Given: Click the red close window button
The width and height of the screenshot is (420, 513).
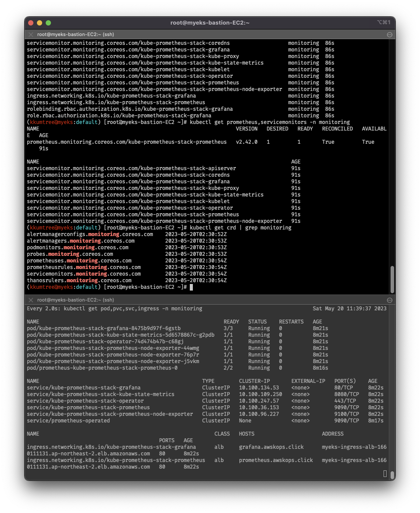Looking at the screenshot, I should tap(31, 23).
